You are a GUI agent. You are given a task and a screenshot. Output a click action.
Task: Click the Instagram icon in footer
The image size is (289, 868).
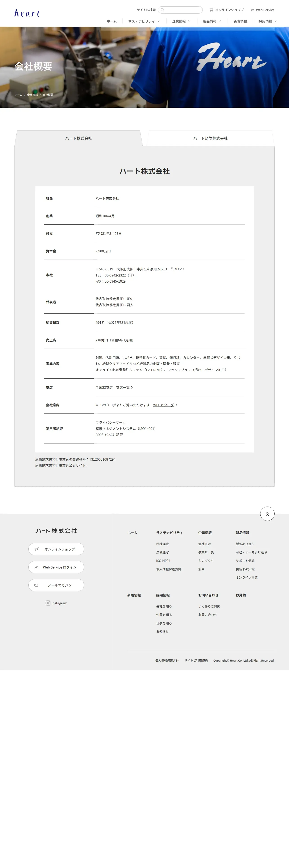pos(48,603)
